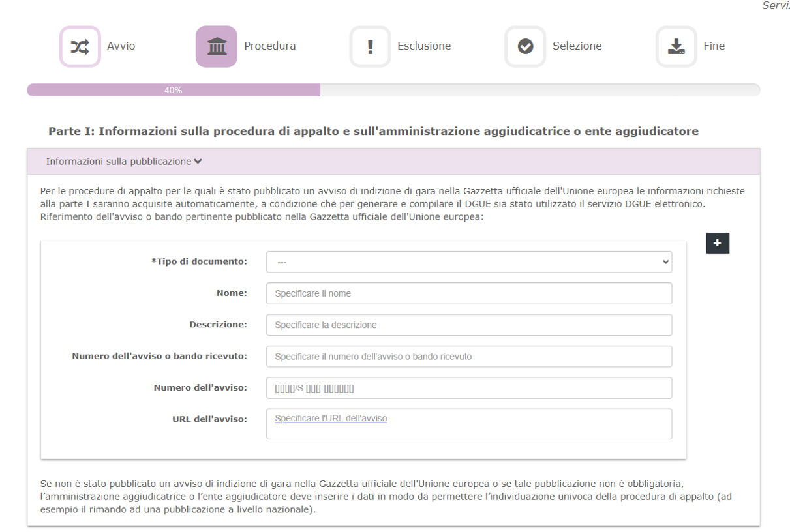Click the 40% progress bar

click(x=174, y=91)
